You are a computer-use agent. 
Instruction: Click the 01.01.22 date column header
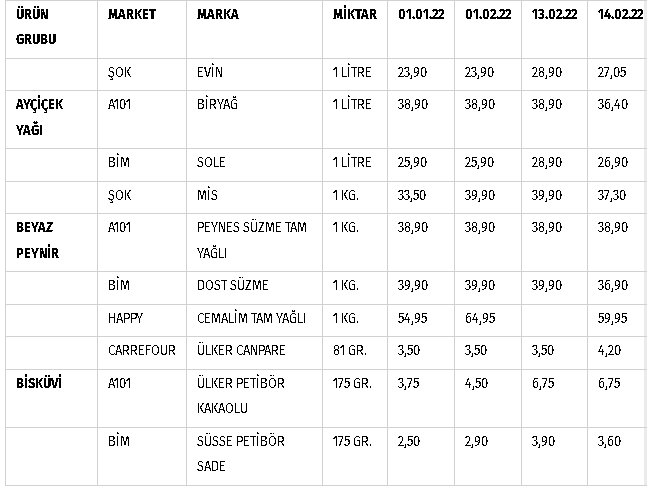pyautogui.click(x=419, y=16)
